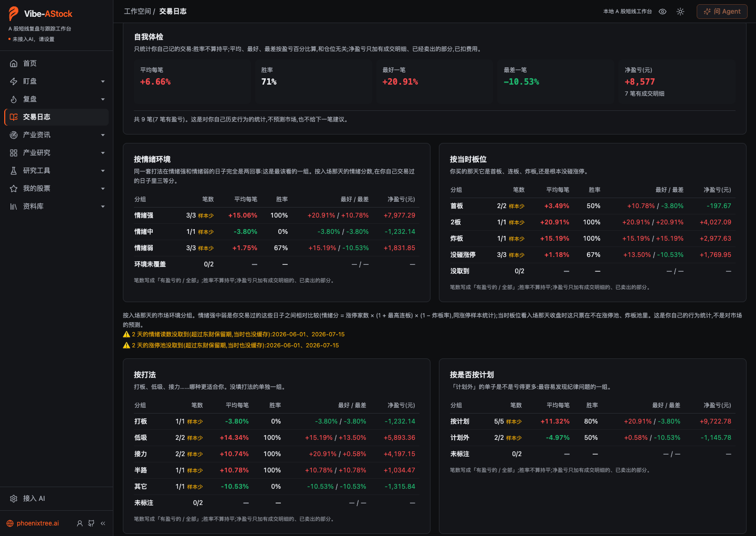
Task: Select the 首板 row label
Action: pos(457,206)
